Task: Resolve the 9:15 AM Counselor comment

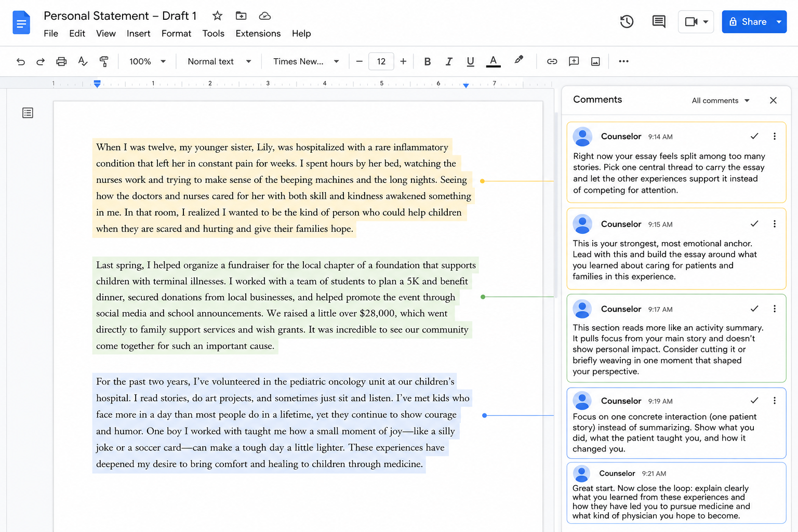Action: pyautogui.click(x=754, y=224)
